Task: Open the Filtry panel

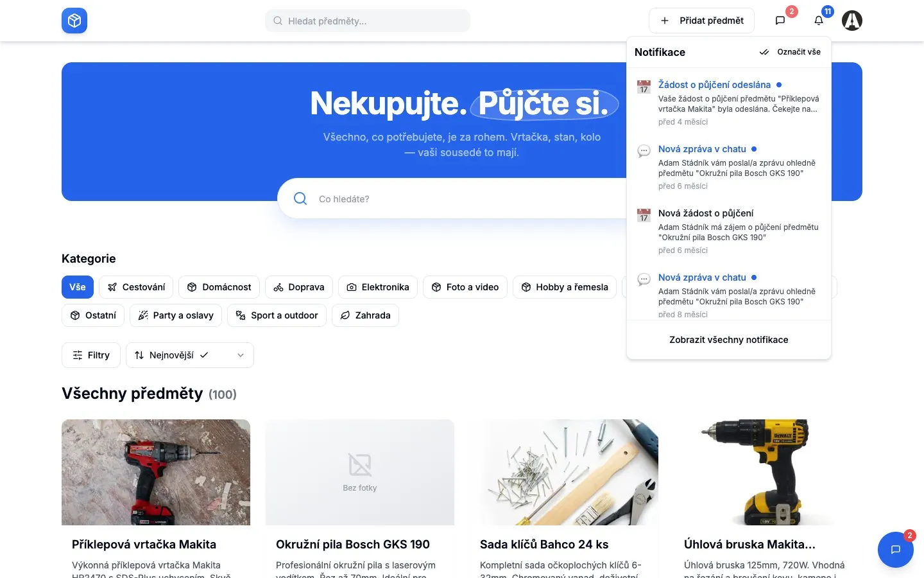Action: tap(91, 355)
